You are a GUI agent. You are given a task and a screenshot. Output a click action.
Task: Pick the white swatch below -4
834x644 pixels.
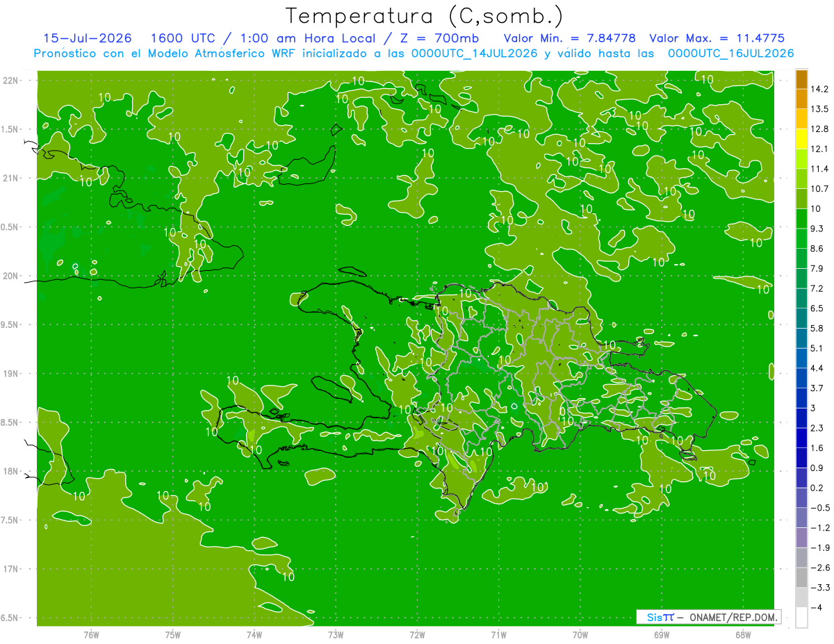[801, 617]
